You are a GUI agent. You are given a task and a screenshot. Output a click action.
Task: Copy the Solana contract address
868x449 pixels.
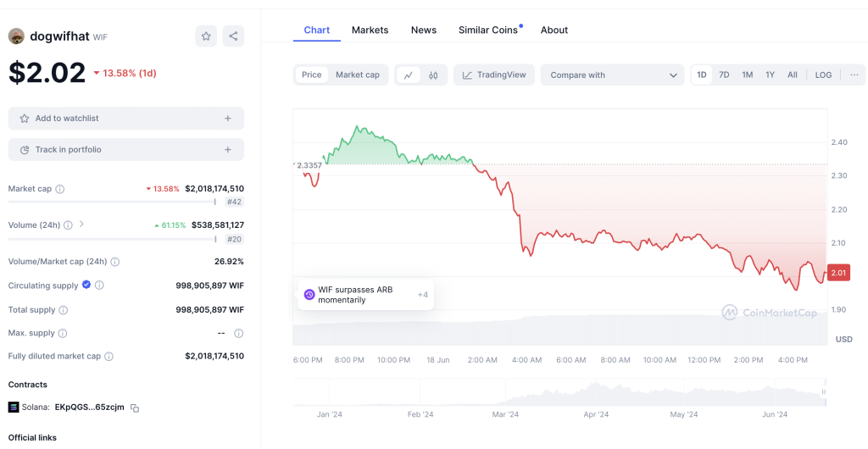pyautogui.click(x=135, y=408)
